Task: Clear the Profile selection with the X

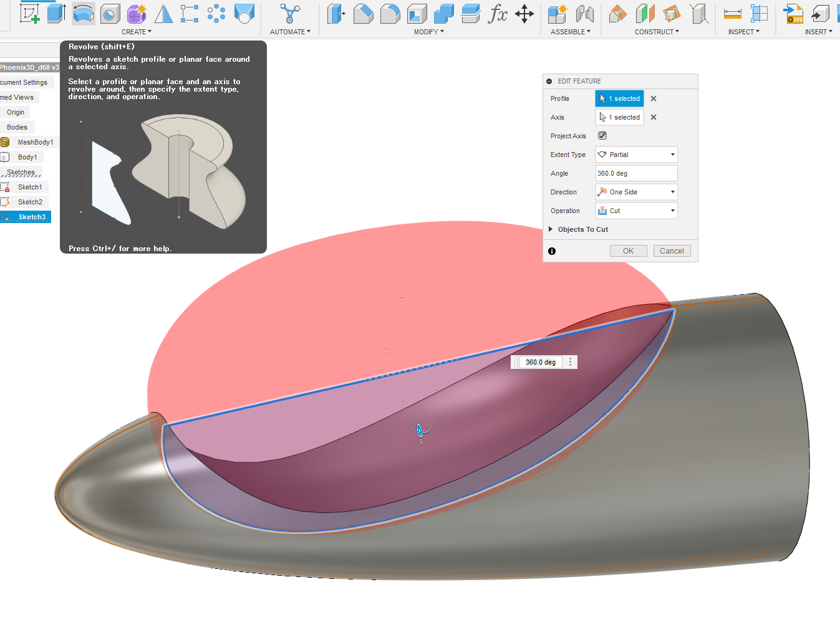Action: click(653, 98)
